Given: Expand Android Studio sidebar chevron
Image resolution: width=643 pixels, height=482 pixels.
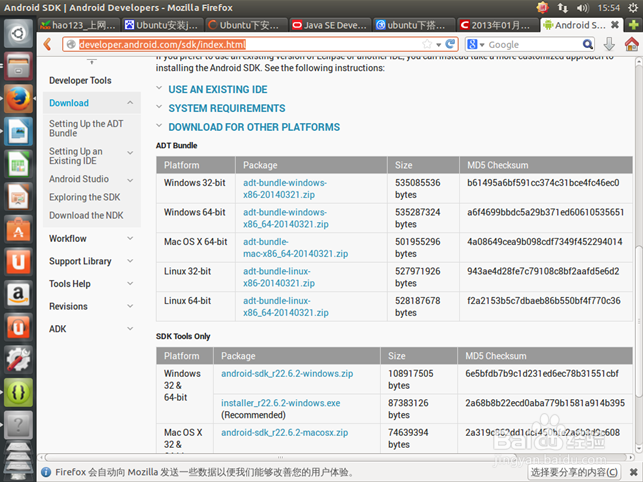Looking at the screenshot, I should click(x=130, y=180).
